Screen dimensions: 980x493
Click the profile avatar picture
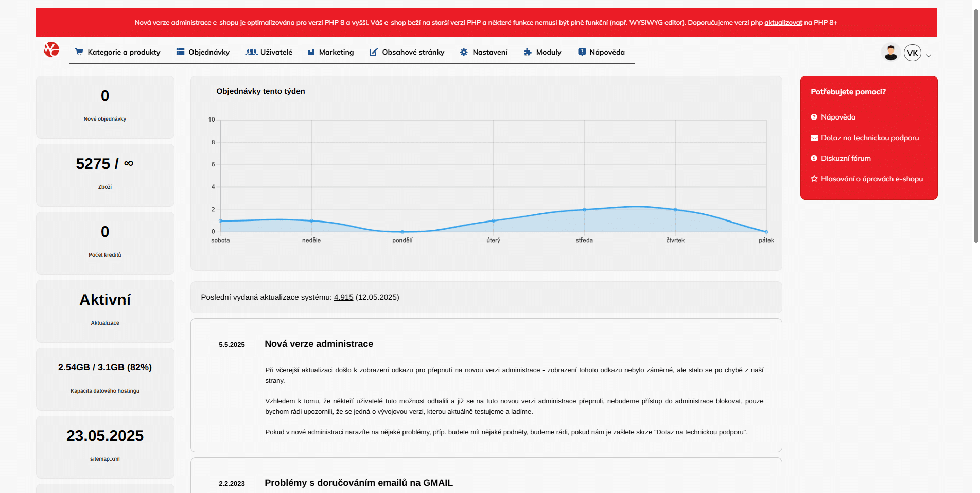890,52
